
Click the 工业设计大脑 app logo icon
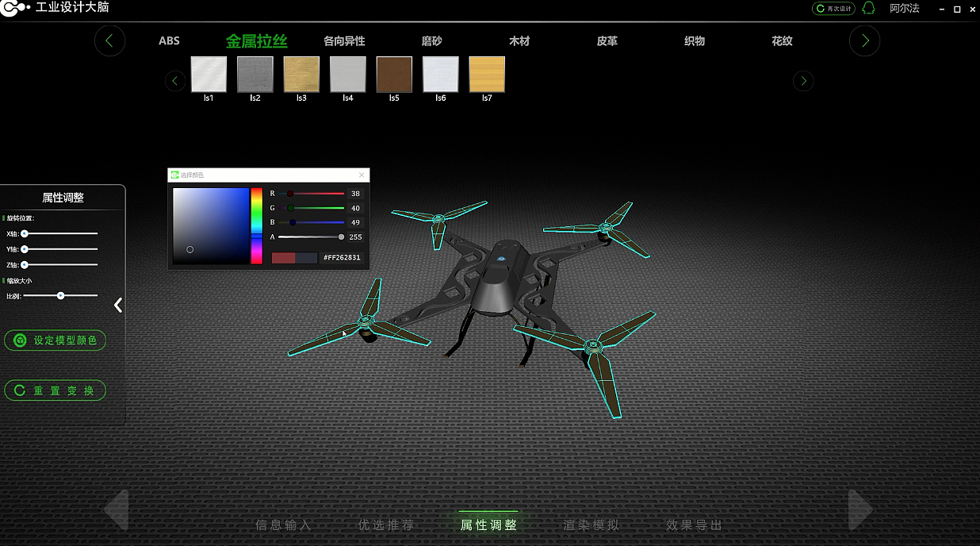click(15, 10)
